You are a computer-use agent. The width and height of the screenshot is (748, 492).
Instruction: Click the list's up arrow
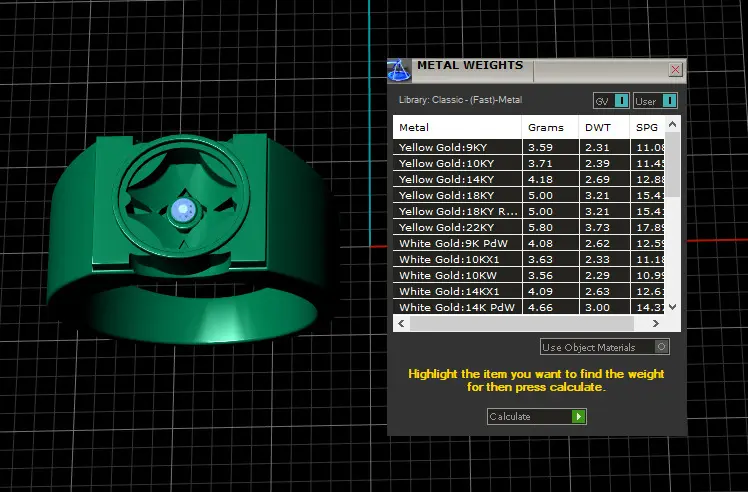[673, 125]
